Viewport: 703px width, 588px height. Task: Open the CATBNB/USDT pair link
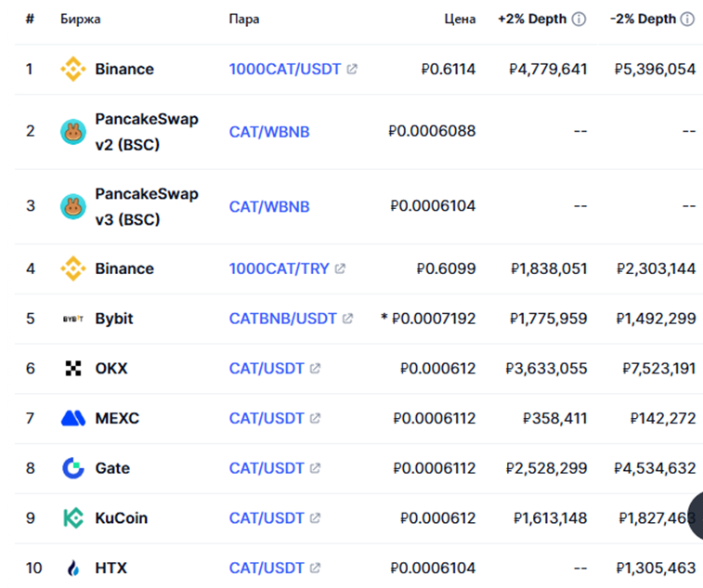282,319
